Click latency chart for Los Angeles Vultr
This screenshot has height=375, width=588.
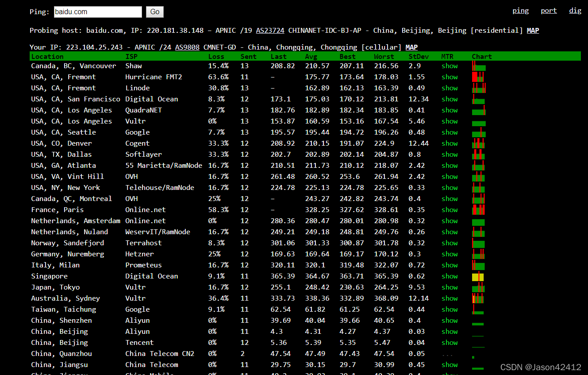tap(479, 123)
